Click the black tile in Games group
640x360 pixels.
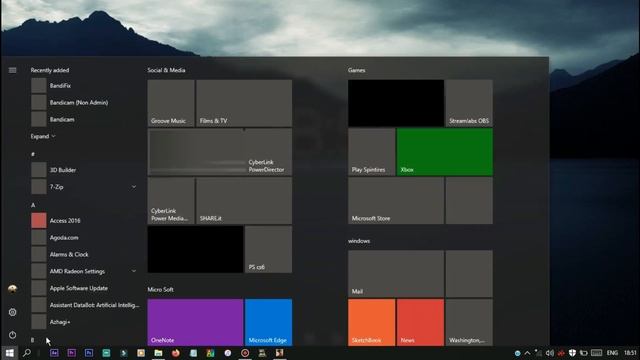pos(396,103)
